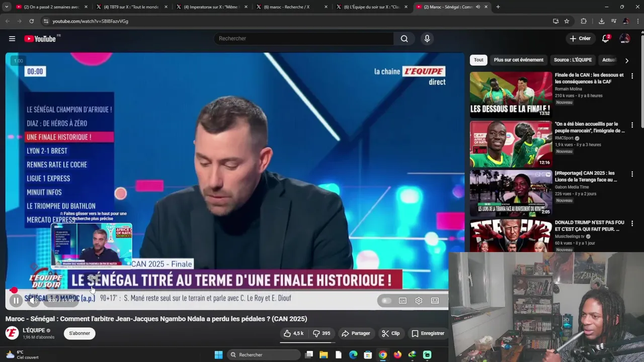Open the media controls icon in Chrome toolbar

click(613, 21)
